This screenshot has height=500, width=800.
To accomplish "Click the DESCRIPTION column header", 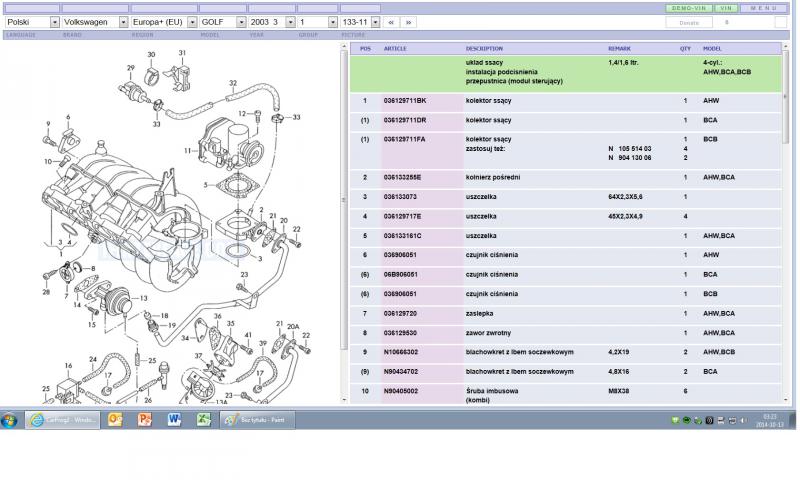I will (484, 49).
